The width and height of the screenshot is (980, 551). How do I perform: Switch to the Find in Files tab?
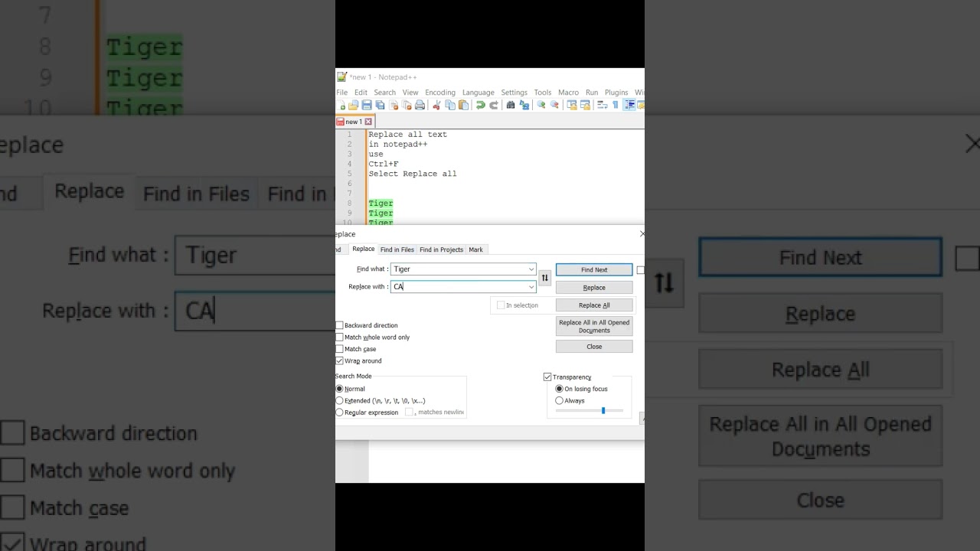point(397,249)
